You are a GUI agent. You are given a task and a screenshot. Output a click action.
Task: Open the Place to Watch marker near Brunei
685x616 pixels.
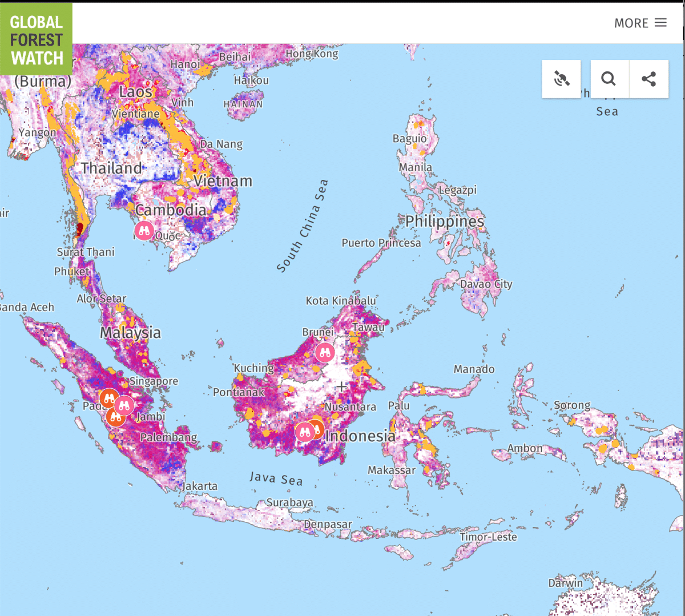coord(324,352)
